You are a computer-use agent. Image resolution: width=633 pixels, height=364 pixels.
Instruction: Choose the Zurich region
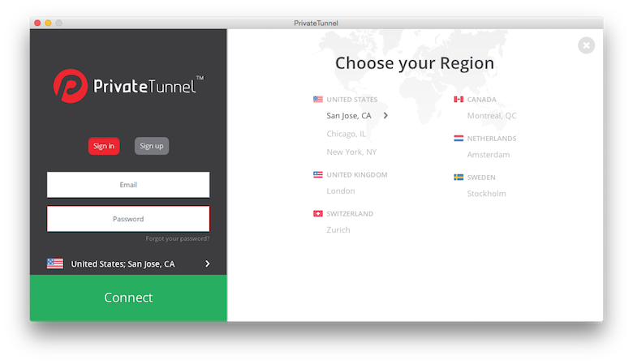pos(338,229)
